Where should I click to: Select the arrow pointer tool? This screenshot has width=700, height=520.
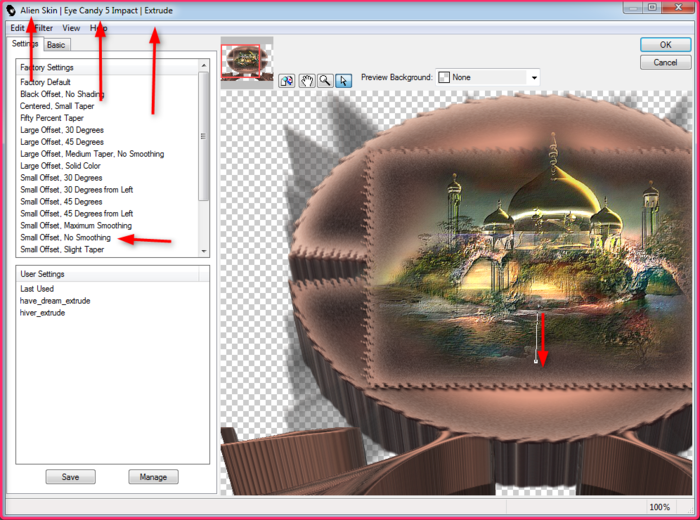click(x=343, y=81)
